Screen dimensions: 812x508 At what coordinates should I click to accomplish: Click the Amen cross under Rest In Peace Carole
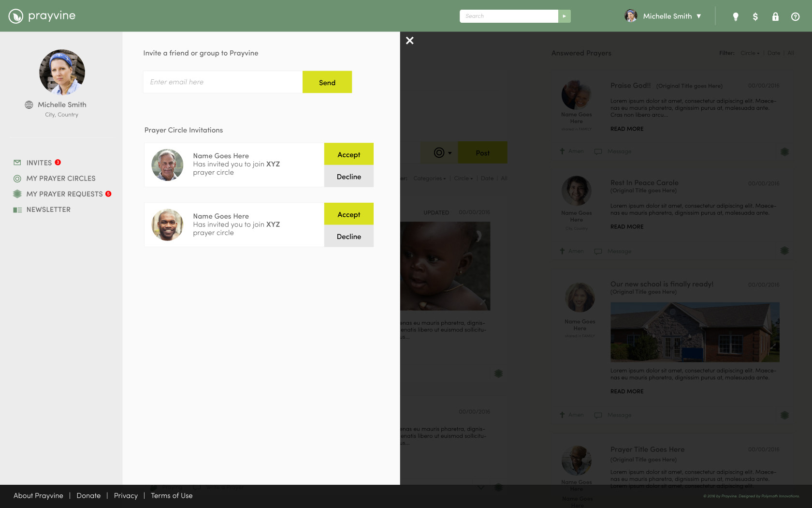coord(562,251)
